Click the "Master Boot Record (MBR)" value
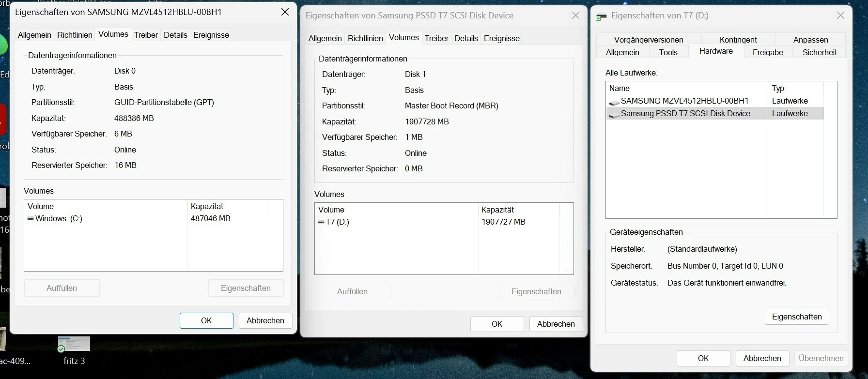 [451, 106]
